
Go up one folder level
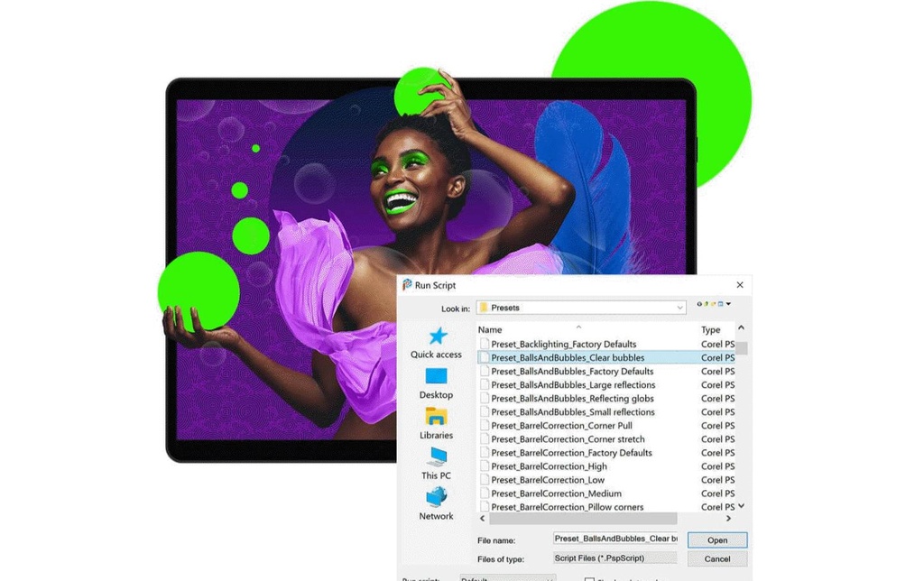706,304
